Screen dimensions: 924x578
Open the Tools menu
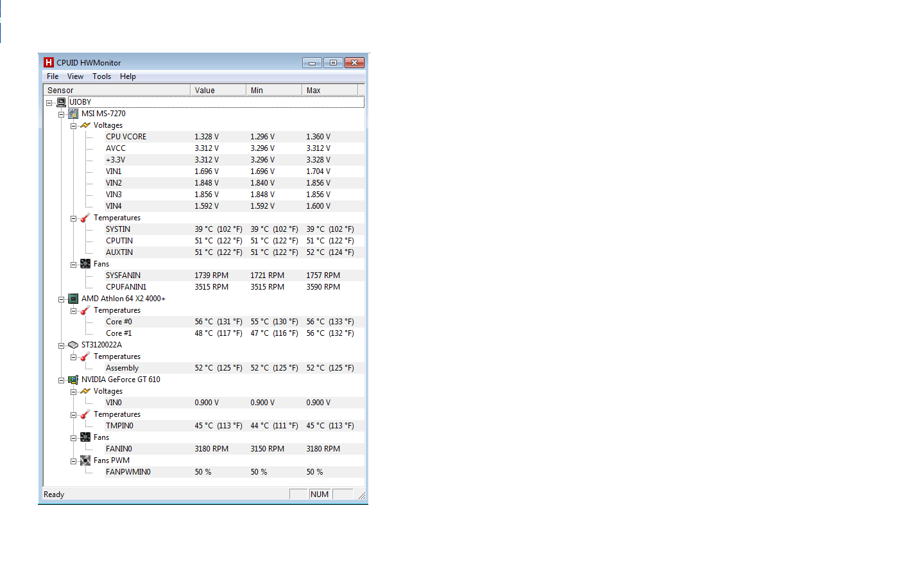point(101,76)
